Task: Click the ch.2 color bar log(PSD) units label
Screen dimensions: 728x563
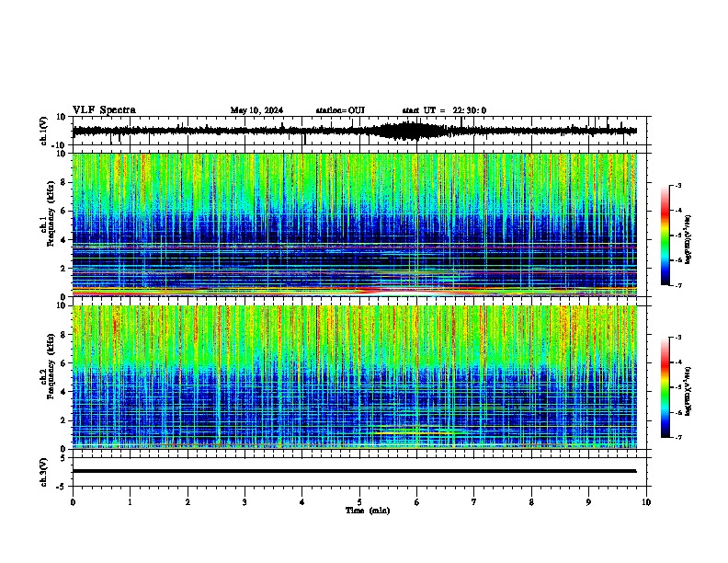Action: pos(688,391)
